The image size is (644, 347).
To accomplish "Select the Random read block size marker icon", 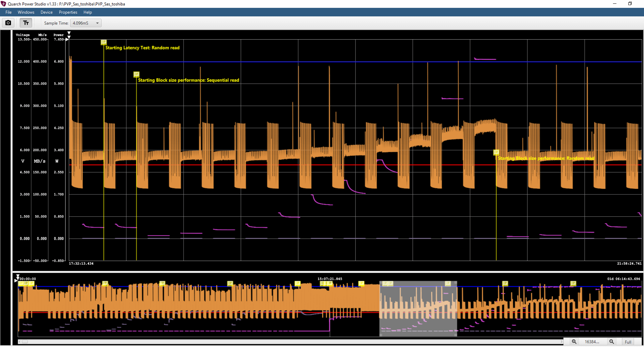I will click(496, 152).
